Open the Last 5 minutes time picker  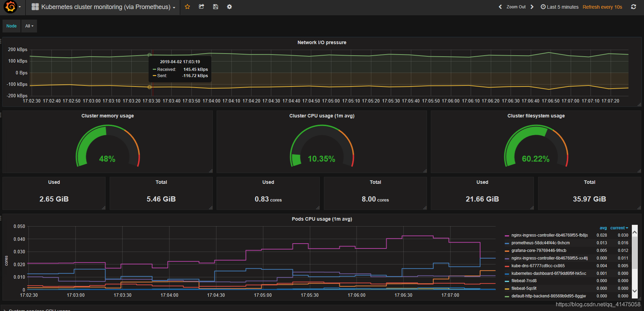pyautogui.click(x=560, y=7)
